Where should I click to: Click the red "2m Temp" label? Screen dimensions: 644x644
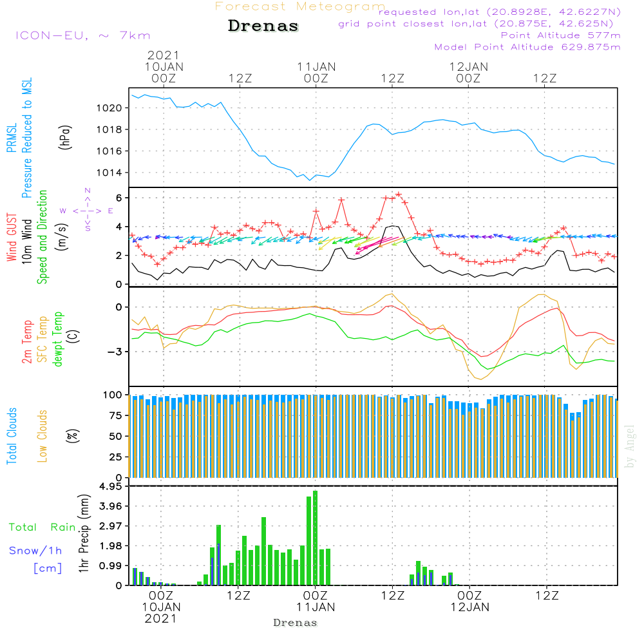tap(26, 342)
